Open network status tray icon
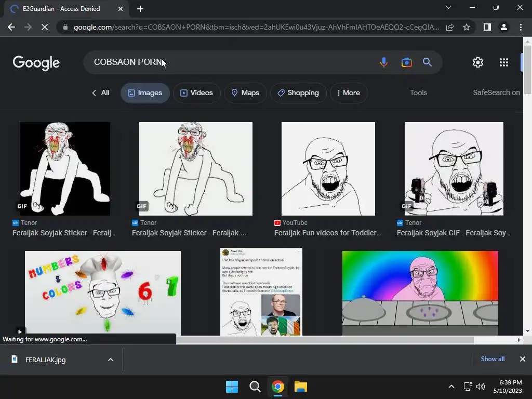Screen dimensions: 532x399 click(468, 387)
